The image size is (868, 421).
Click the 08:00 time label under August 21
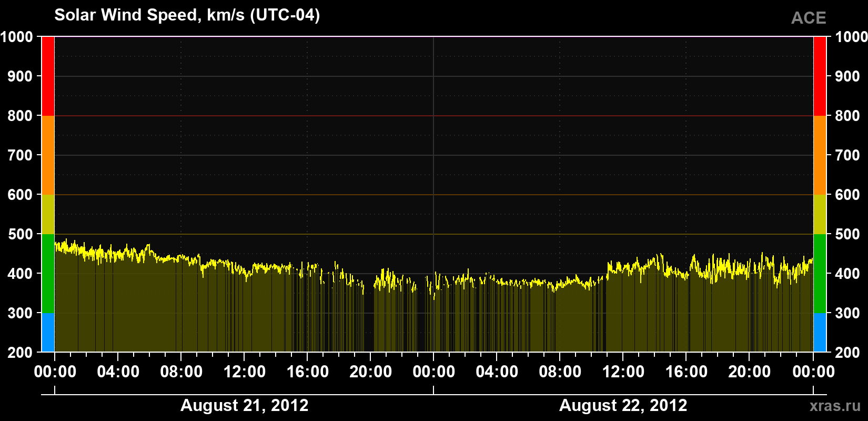(181, 372)
